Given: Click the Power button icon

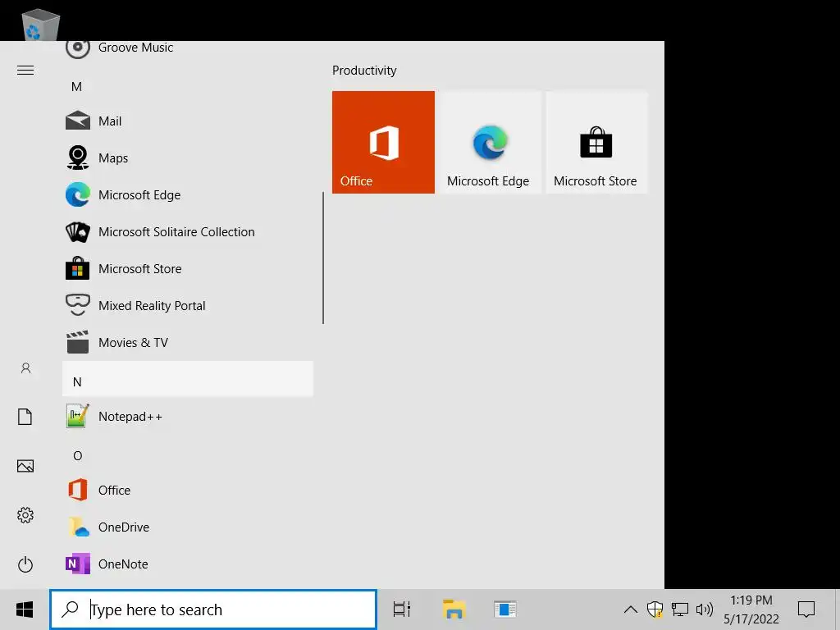Looking at the screenshot, I should pyautogui.click(x=25, y=564).
